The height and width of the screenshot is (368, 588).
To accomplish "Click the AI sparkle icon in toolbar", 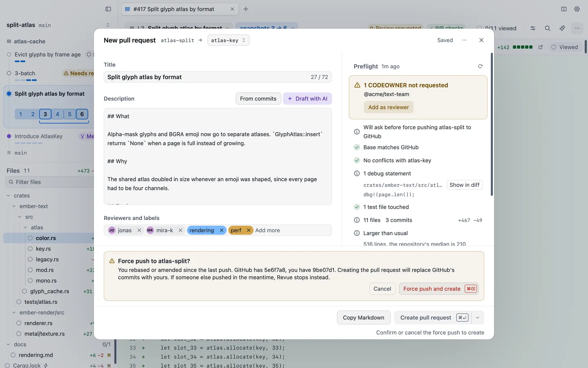I will tap(562, 28).
